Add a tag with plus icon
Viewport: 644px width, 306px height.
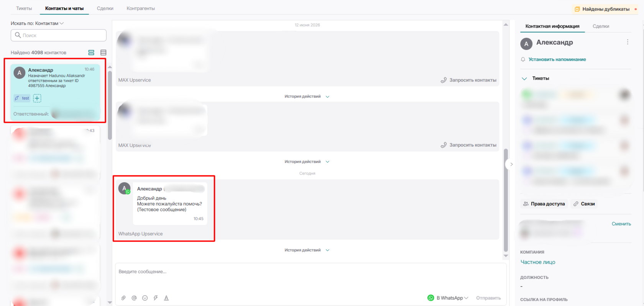coord(37,98)
